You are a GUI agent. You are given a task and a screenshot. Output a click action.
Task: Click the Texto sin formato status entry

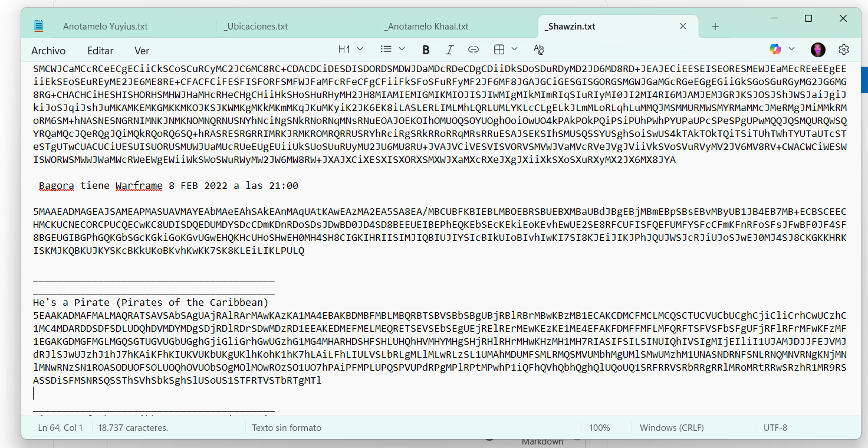[x=287, y=427]
